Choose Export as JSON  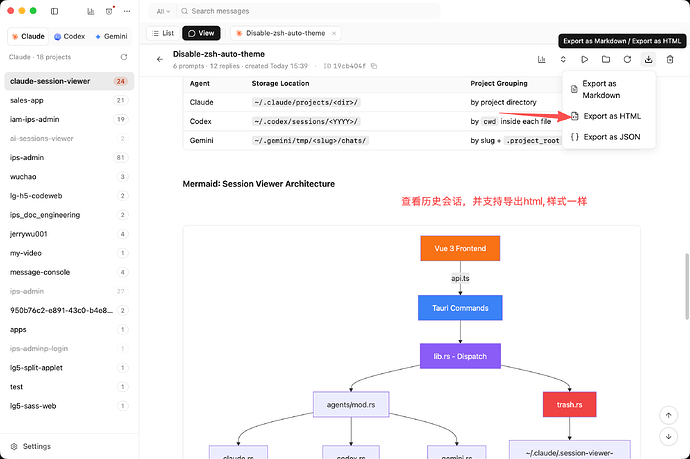click(609, 137)
